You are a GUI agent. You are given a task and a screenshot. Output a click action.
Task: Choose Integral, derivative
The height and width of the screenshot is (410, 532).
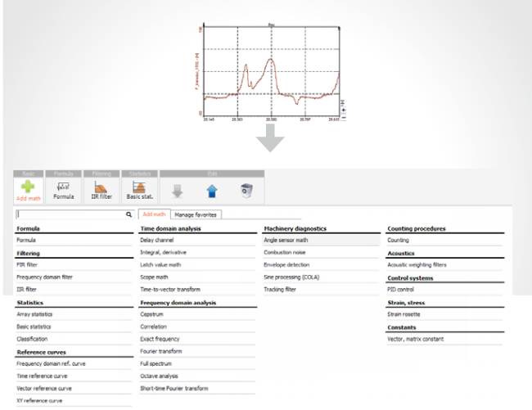tap(197, 252)
